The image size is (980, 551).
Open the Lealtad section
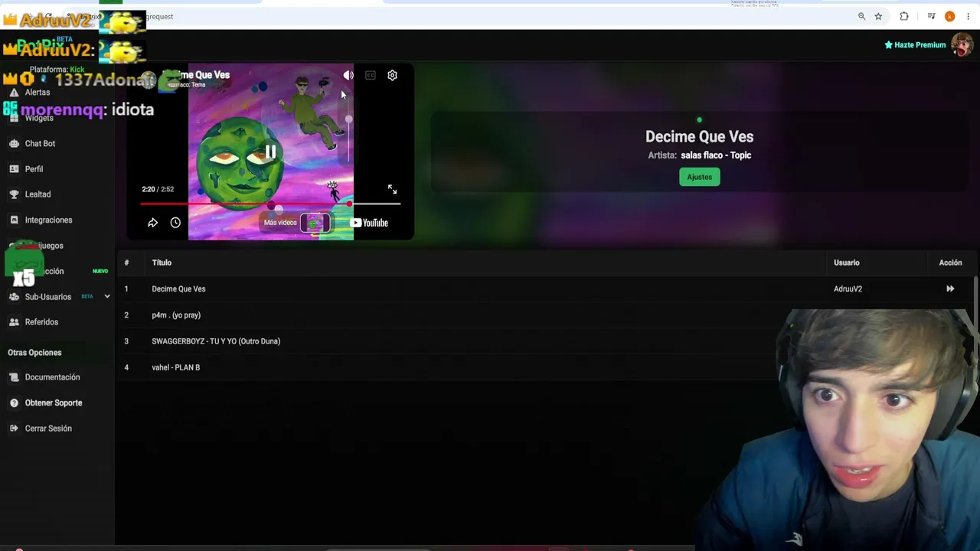pos(38,194)
